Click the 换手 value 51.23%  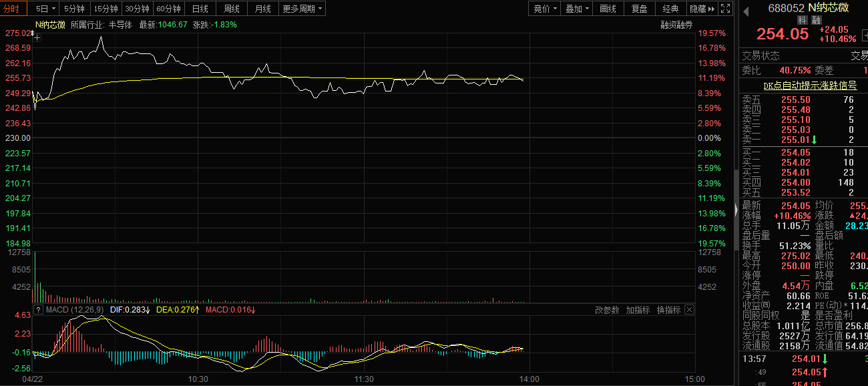click(795, 246)
